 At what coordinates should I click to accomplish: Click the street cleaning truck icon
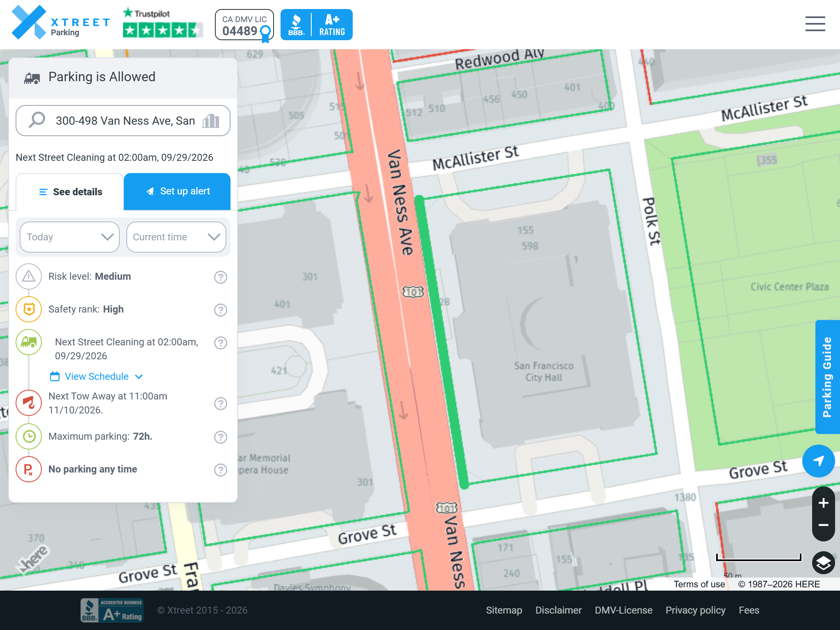tap(29, 342)
